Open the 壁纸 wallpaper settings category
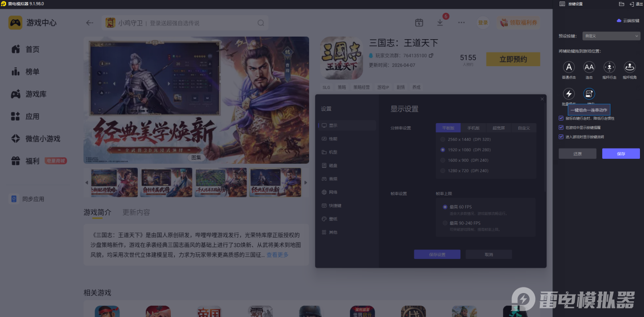 point(347,219)
